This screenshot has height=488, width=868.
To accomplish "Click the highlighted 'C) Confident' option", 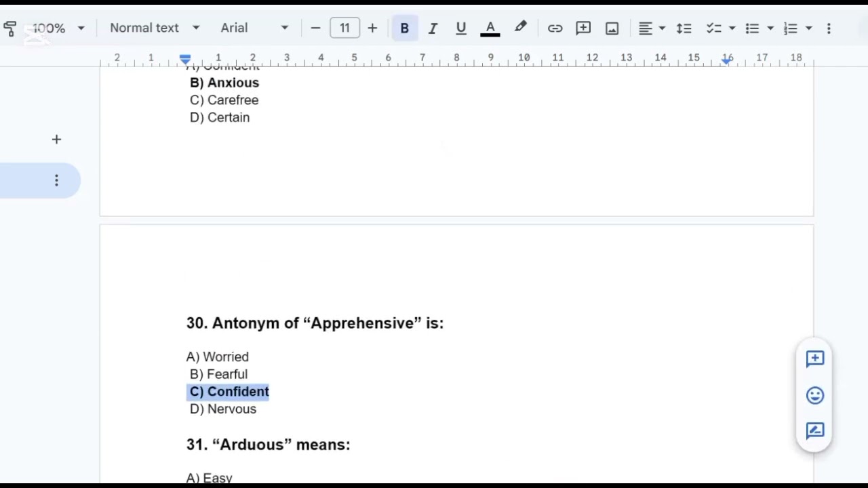I will 229,392.
